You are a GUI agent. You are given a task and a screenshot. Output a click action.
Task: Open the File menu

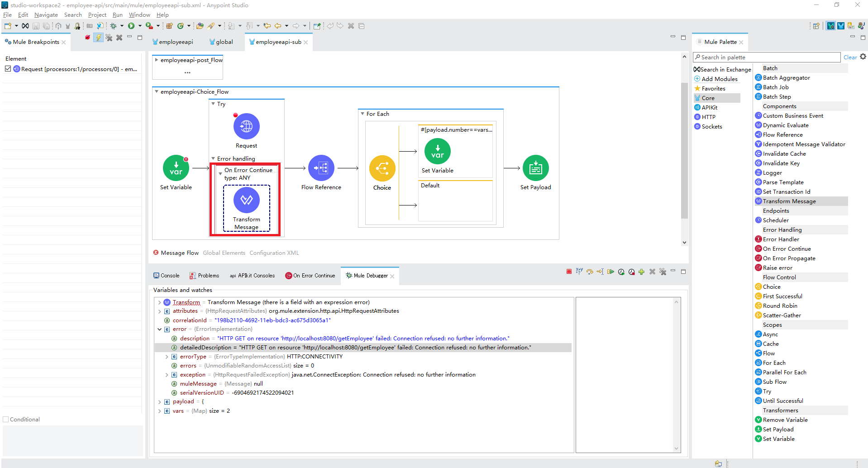click(x=7, y=15)
